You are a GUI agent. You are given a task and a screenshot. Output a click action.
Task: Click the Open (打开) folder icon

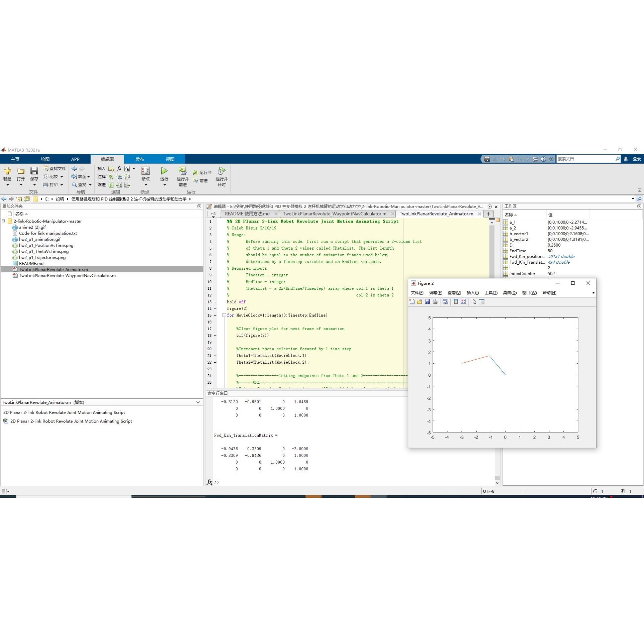tap(21, 171)
